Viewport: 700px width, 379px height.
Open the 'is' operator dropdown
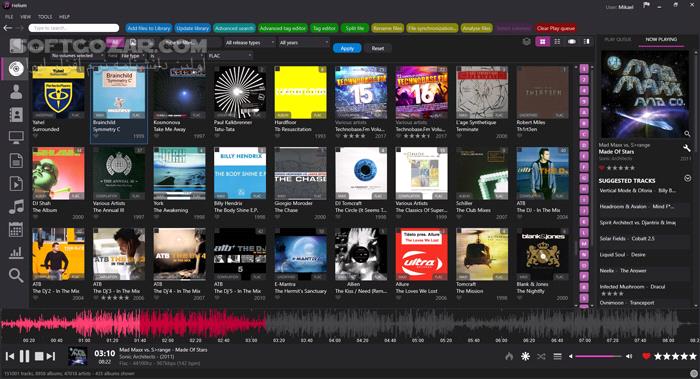tap(177, 56)
